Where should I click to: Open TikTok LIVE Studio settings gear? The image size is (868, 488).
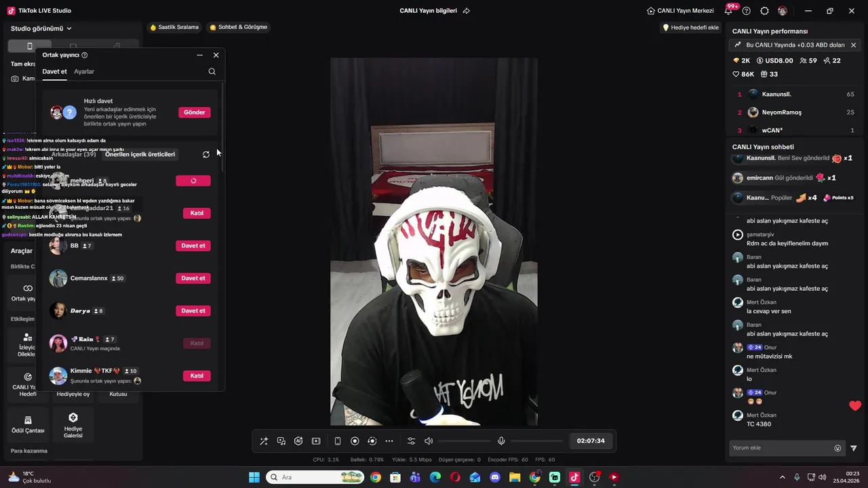765,11
